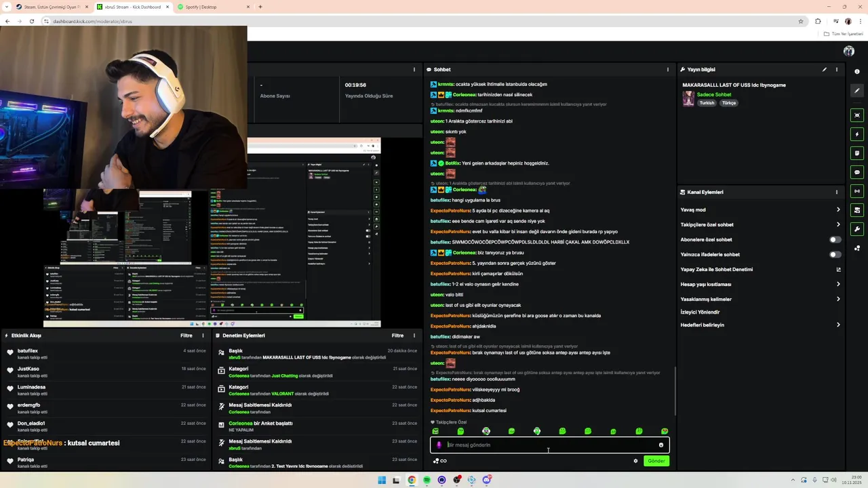Screen dimensions: 868x488
Task: Open Spotify from the taskbar
Action: point(427,480)
